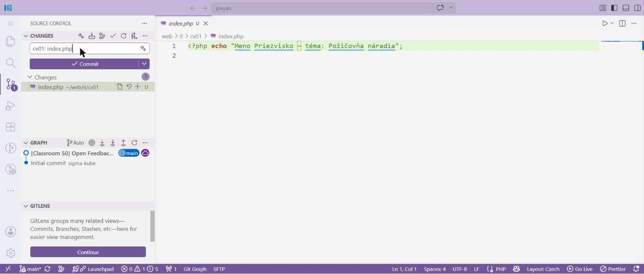Collapse the Changes tree group
This screenshot has width=644, height=274.
point(30,77)
